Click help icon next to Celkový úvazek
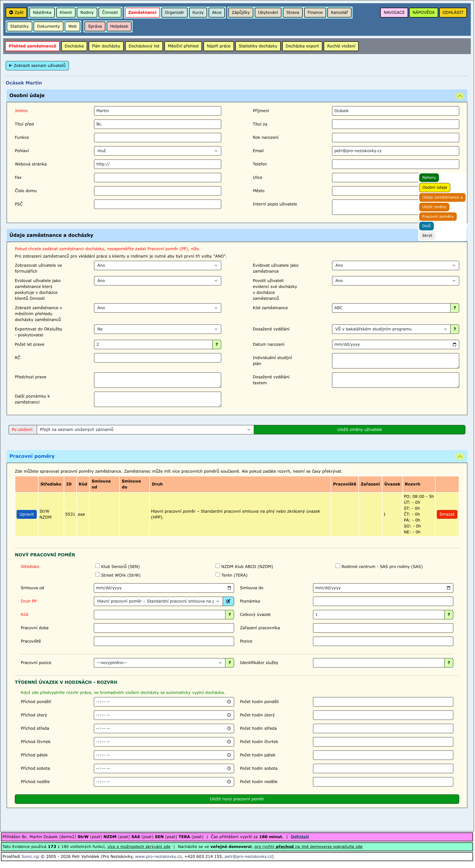 pos(449,615)
